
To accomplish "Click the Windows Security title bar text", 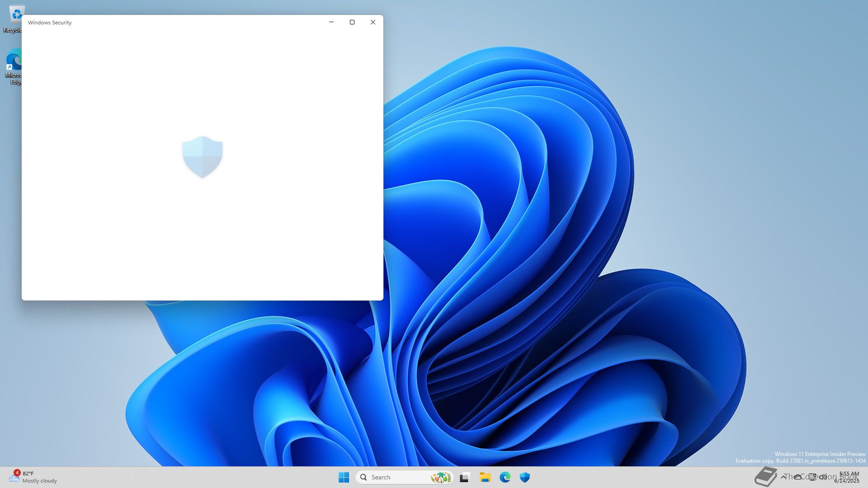I will (50, 23).
